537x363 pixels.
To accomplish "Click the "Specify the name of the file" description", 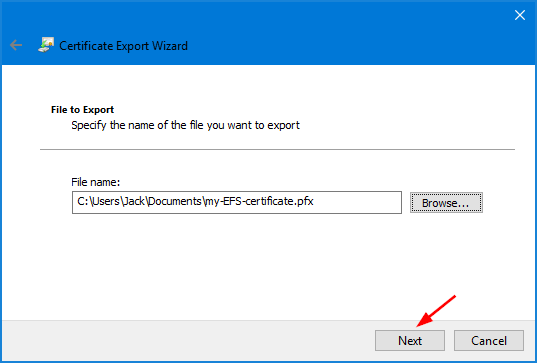I will click(x=185, y=125).
